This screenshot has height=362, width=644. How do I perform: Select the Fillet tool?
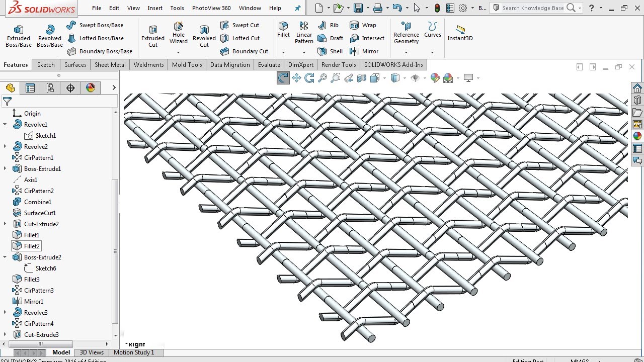pos(283,30)
